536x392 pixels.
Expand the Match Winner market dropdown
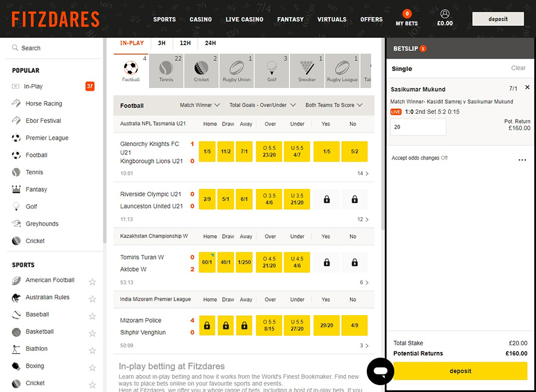click(200, 105)
